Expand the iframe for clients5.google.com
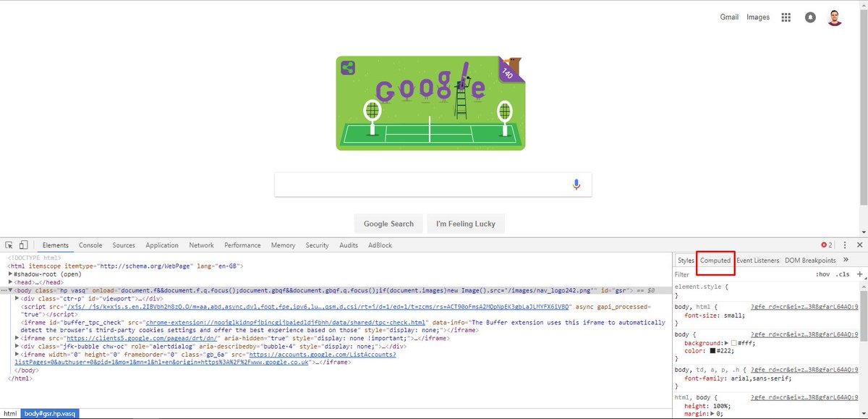Image resolution: width=868 pixels, height=419 pixels. 17,338
